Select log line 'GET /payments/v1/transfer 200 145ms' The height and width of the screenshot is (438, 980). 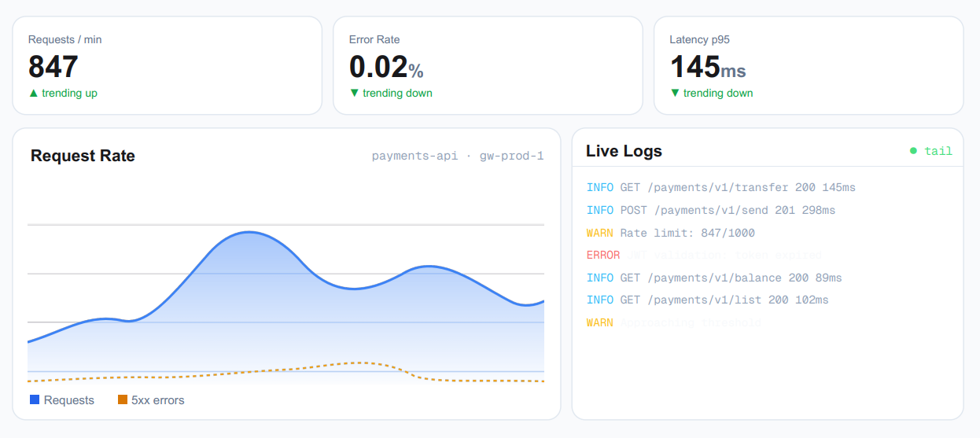738,188
